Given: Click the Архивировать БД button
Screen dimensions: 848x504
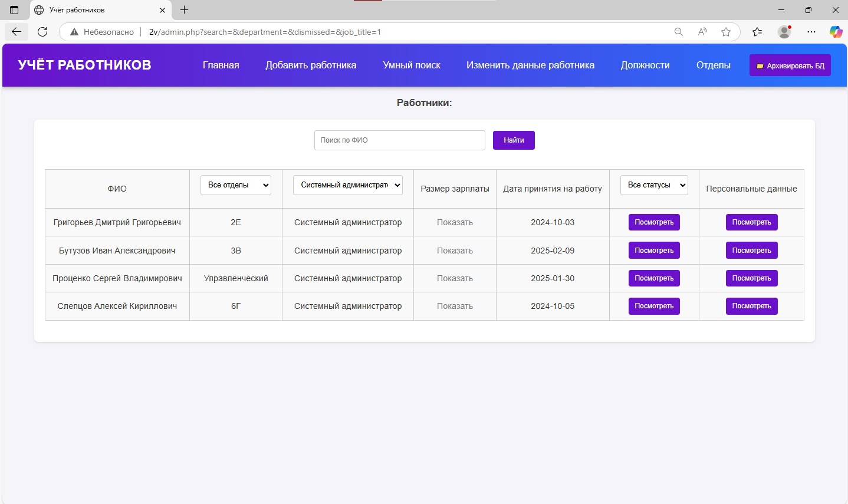Looking at the screenshot, I should 790,65.
